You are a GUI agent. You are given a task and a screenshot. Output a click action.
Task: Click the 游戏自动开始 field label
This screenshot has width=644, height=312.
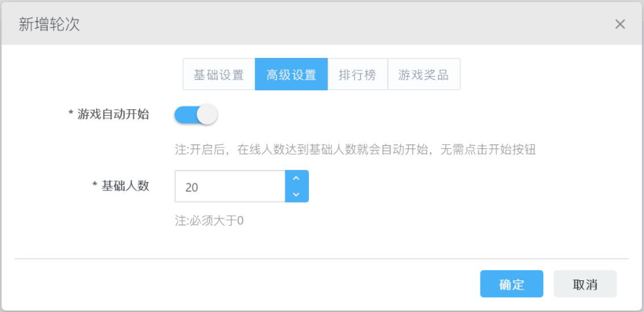click(113, 115)
